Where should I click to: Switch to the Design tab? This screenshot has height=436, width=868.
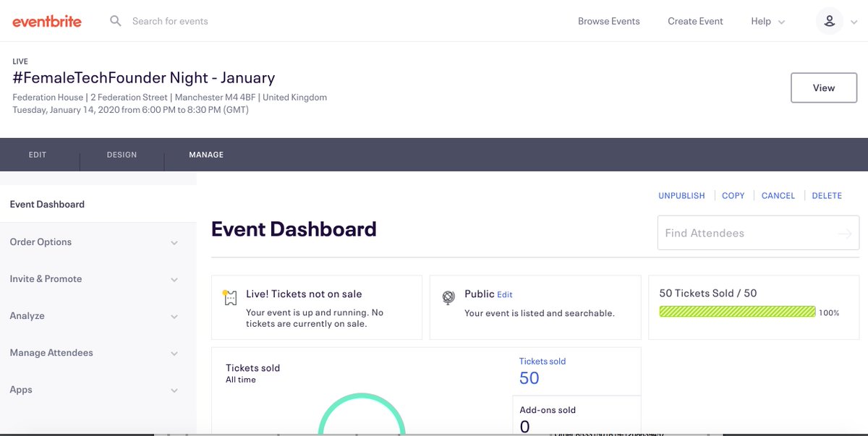pos(122,155)
